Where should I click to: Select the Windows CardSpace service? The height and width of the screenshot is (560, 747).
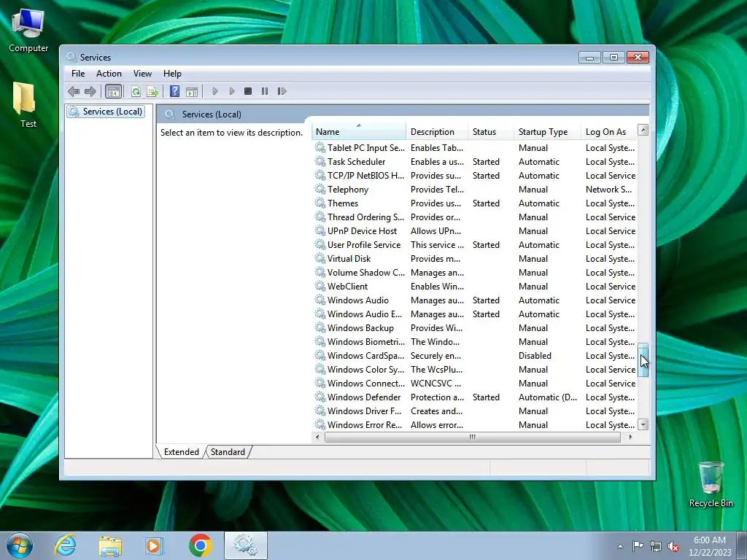click(475, 356)
